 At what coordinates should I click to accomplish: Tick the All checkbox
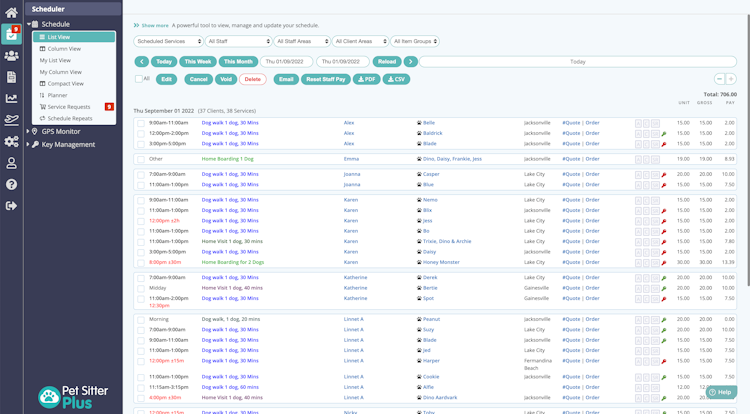(139, 79)
